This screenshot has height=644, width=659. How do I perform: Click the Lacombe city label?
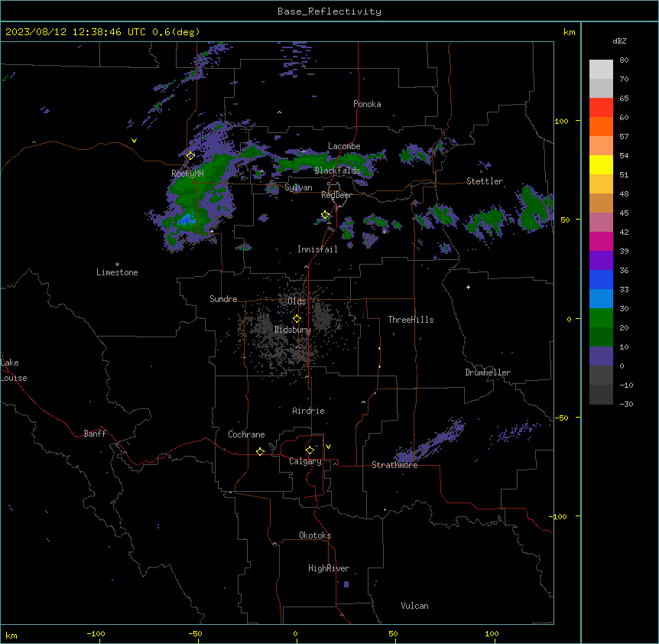coord(344,146)
